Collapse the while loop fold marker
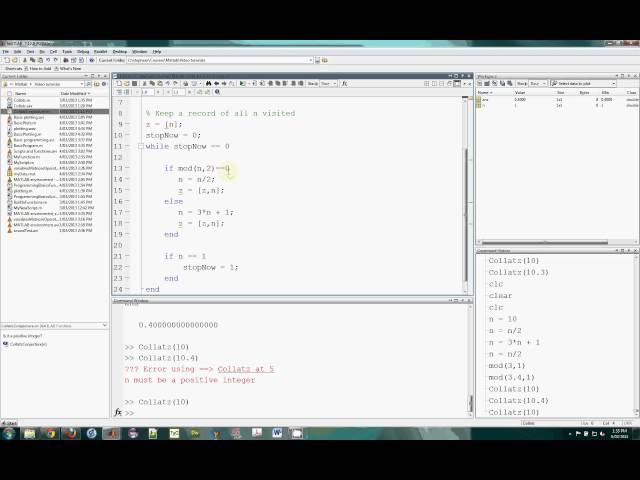 [140, 146]
